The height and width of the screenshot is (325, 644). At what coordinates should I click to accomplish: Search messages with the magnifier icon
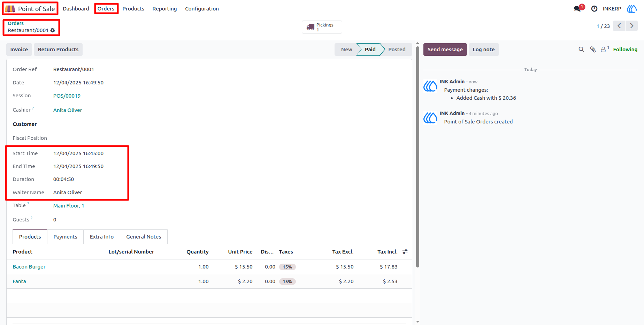pyautogui.click(x=581, y=50)
